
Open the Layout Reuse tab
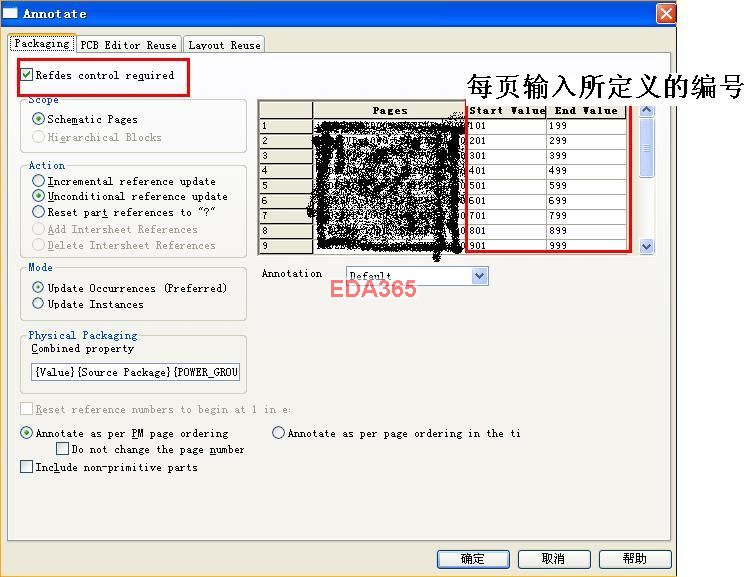[224, 45]
